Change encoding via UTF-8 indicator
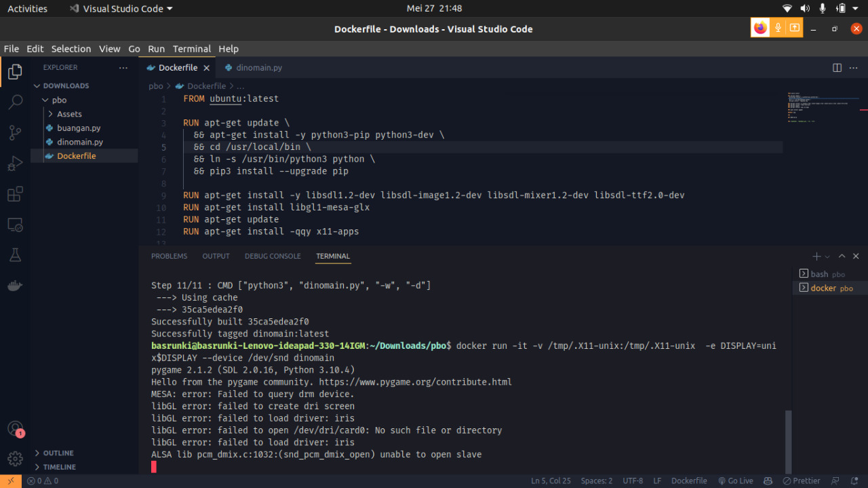868x488 pixels. (x=633, y=481)
